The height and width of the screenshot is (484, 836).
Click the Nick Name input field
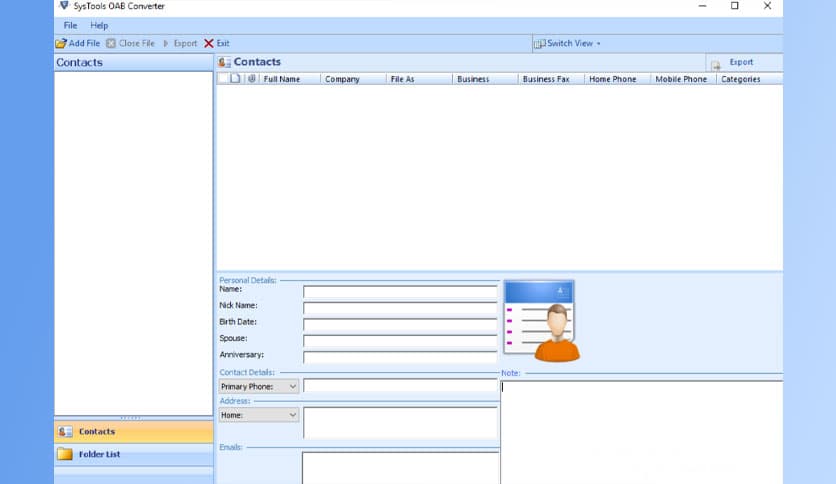click(400, 309)
